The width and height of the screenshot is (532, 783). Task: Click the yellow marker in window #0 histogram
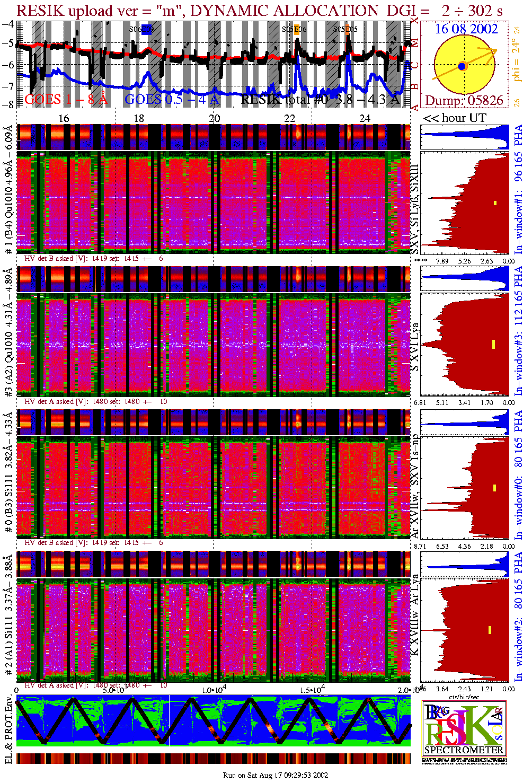point(494,488)
